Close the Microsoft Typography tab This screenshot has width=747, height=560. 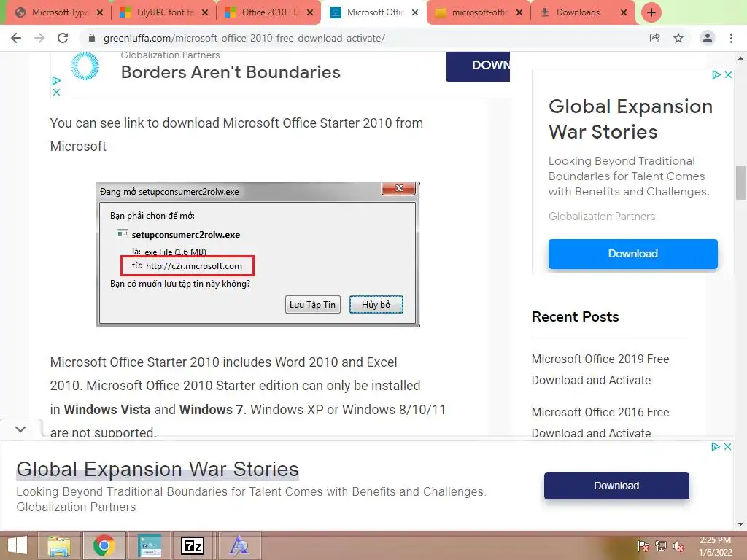tap(99, 13)
